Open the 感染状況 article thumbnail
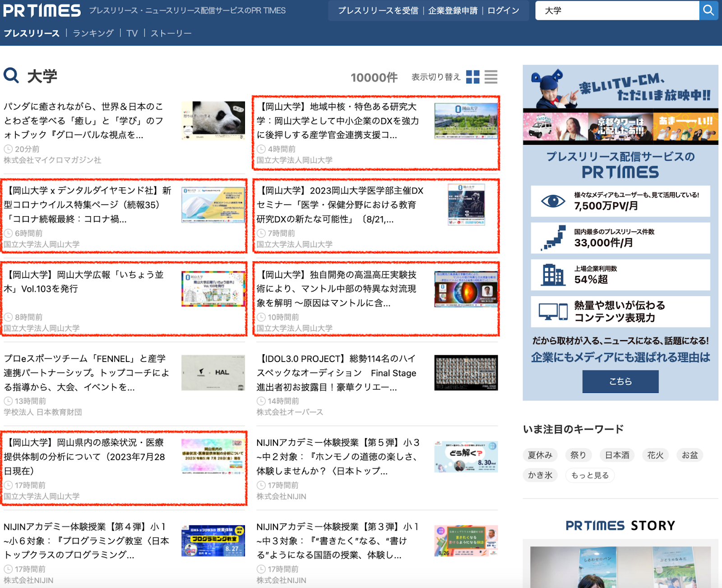This screenshot has width=722, height=588. coord(213,457)
